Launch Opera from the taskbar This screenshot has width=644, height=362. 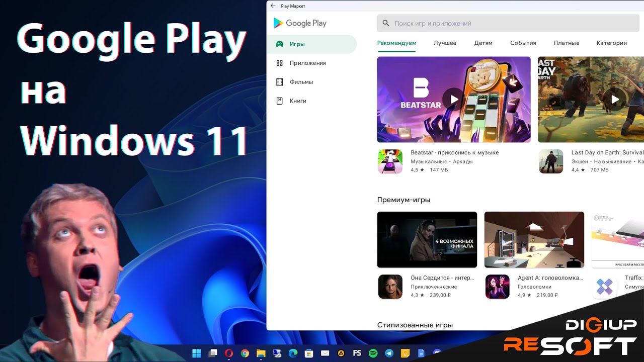229,353
